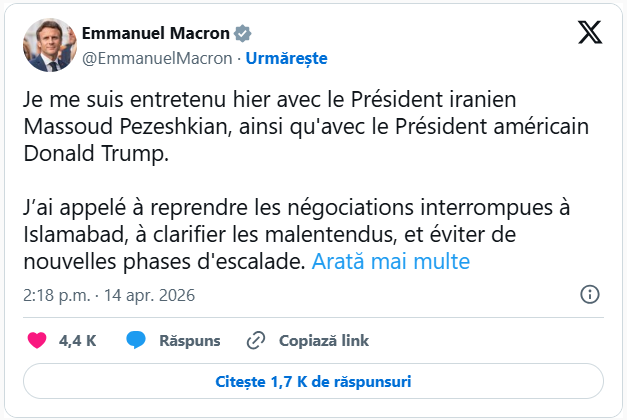The height and width of the screenshot is (420, 627).
Task: Expand the post with Arată mai multe
Action: [391, 262]
